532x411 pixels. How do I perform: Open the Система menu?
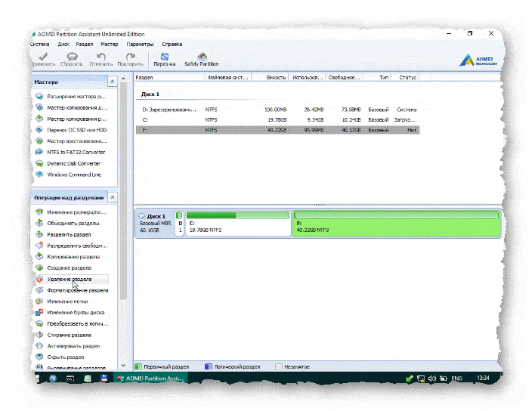pyautogui.click(x=40, y=45)
